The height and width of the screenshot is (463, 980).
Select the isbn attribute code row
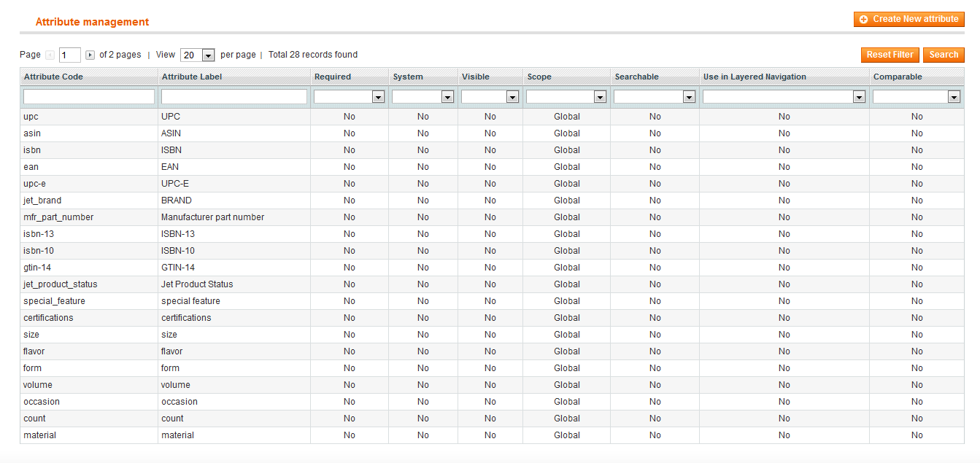tap(492, 150)
